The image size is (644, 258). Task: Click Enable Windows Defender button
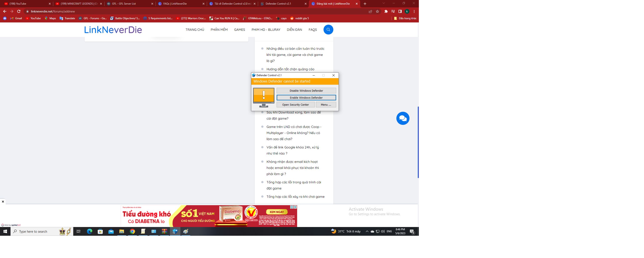(306, 97)
